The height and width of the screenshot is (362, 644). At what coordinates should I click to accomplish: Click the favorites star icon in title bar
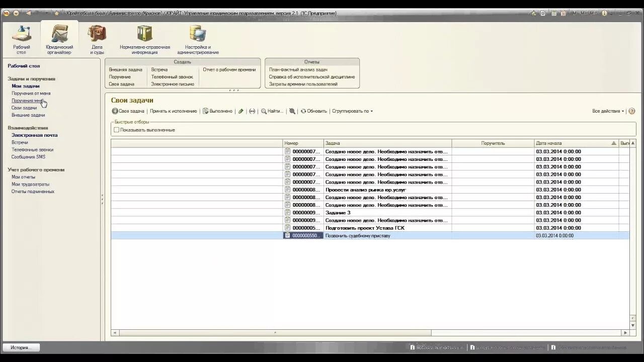point(56,13)
